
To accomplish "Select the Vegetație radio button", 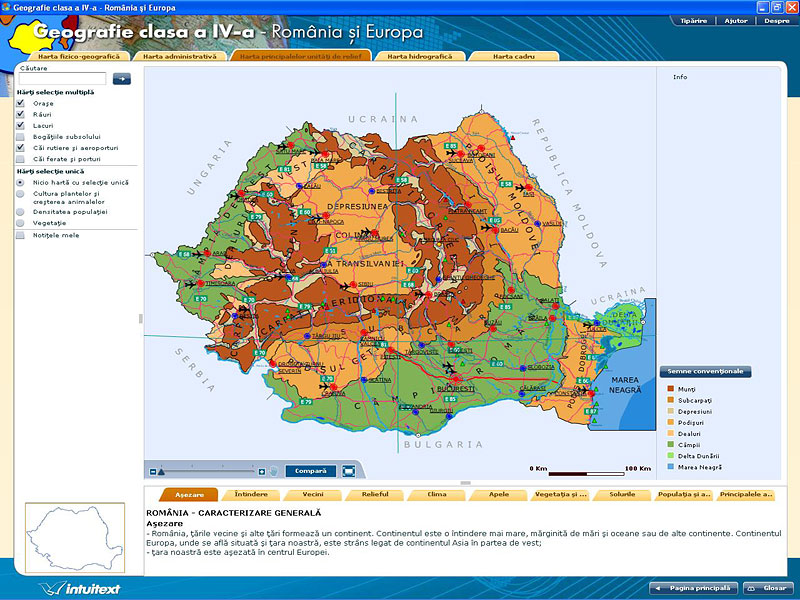I will click(20, 223).
